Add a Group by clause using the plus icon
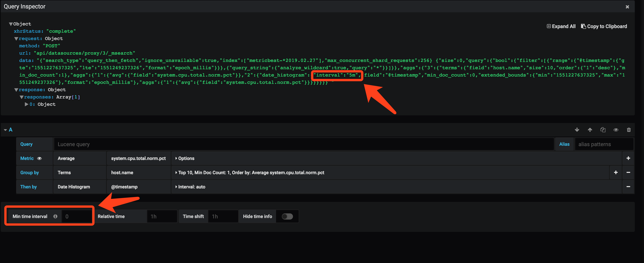The width and height of the screenshot is (644, 263). coord(616,172)
